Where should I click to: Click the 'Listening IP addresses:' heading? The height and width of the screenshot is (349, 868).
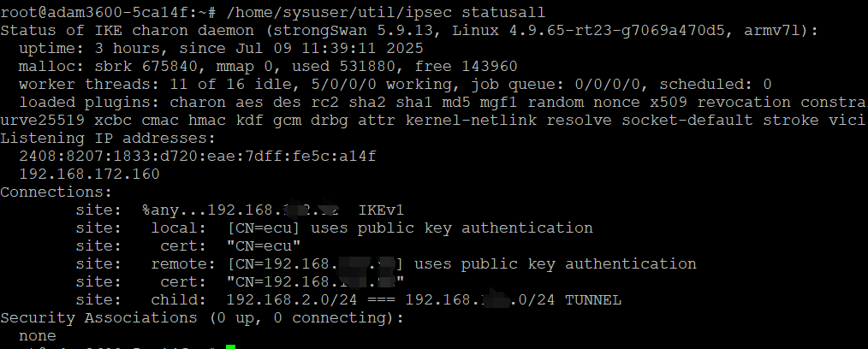click(x=108, y=138)
